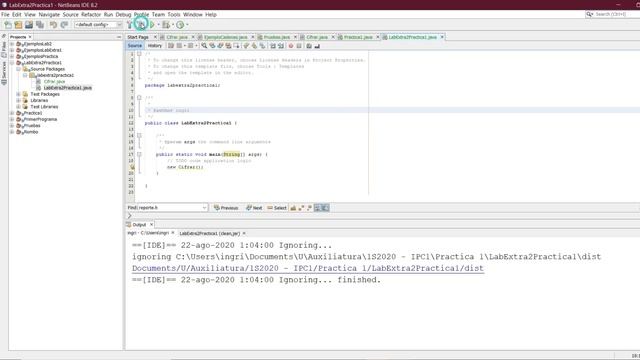Click the chevron below the Find bar
The image size is (640, 360).
pyautogui.click(x=130, y=216)
